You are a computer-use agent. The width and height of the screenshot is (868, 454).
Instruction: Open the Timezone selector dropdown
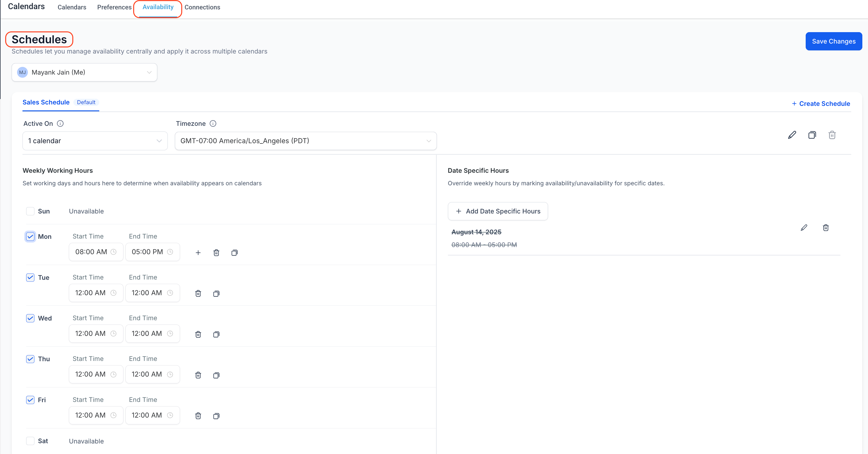pyautogui.click(x=306, y=141)
